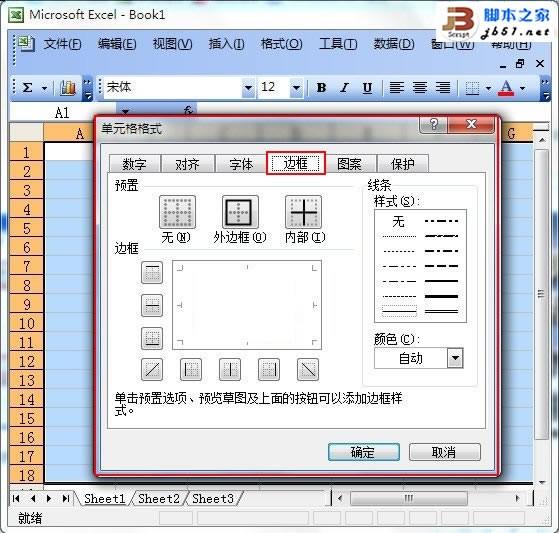Toggle bold formatting

321,87
